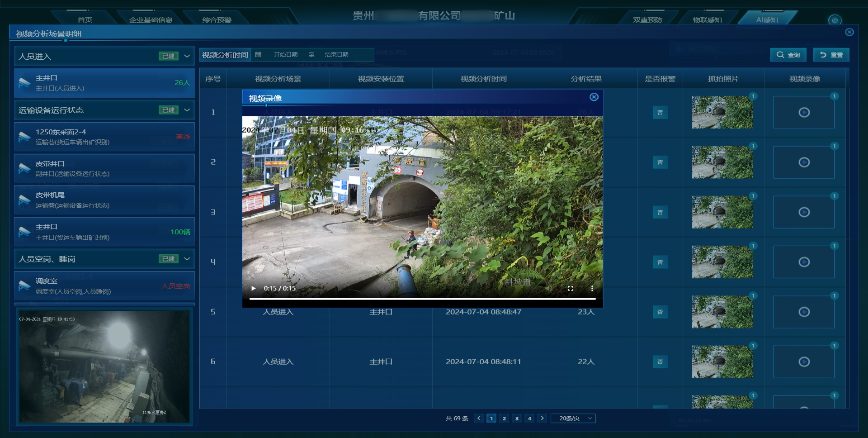Screen dimensions: 868x438
Task: Go to page 4 of results
Action: coord(529,418)
